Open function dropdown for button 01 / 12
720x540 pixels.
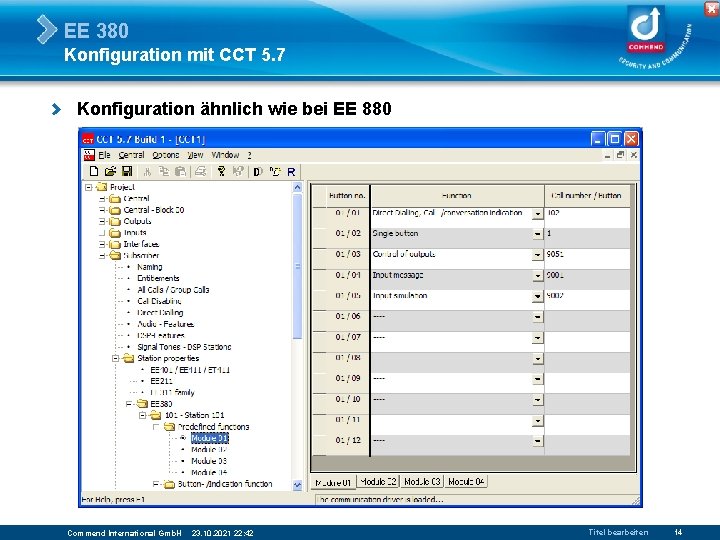click(x=537, y=441)
